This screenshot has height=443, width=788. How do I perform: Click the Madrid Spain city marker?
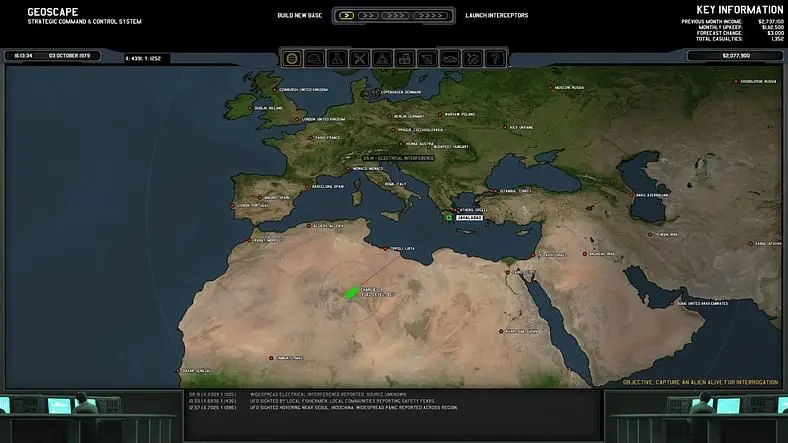260,198
